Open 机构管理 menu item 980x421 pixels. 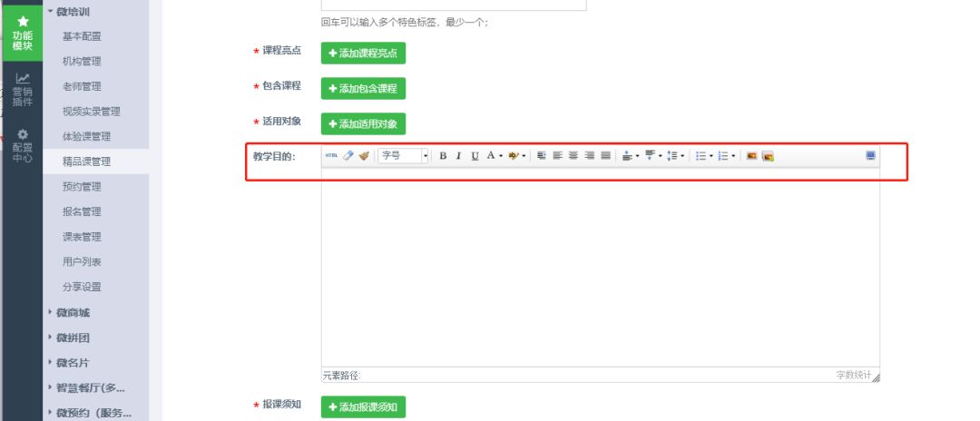pos(82,61)
